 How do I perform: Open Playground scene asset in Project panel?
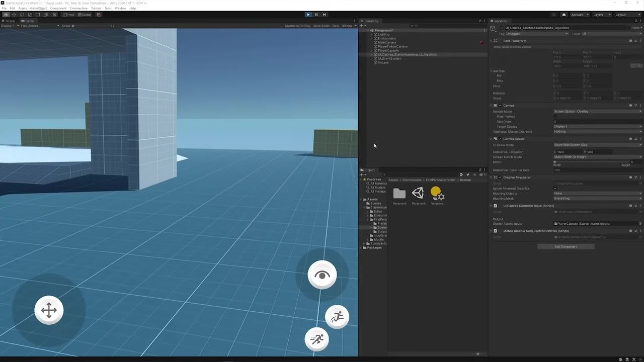pyautogui.click(x=418, y=196)
